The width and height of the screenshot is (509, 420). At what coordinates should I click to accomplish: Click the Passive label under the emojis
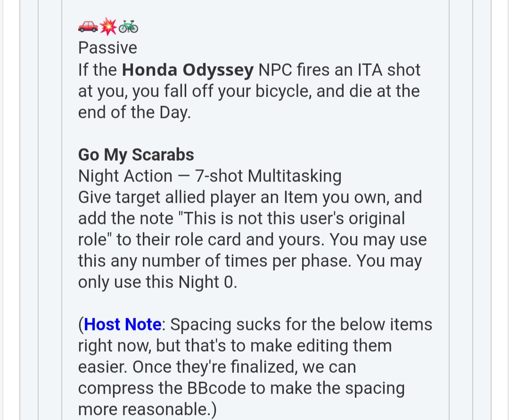point(107,48)
